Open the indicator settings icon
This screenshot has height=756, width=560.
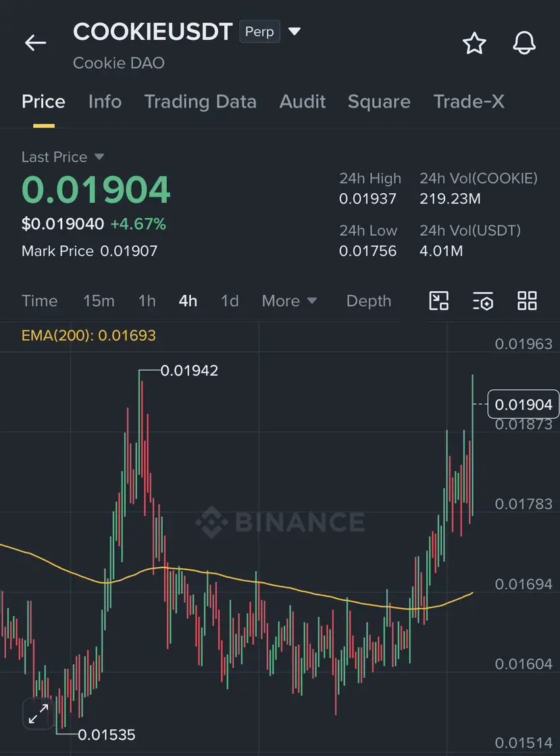[483, 301]
